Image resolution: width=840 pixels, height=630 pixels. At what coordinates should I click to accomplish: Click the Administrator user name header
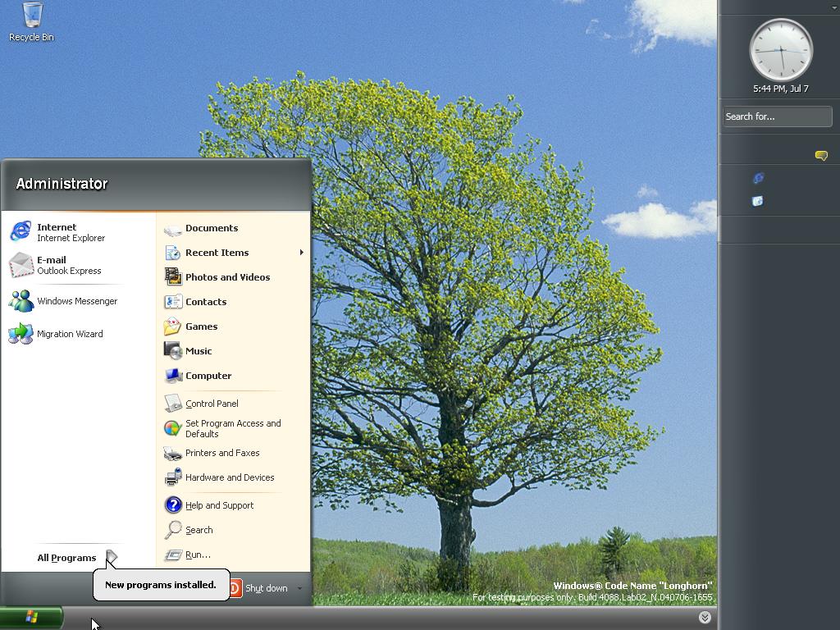(x=62, y=184)
